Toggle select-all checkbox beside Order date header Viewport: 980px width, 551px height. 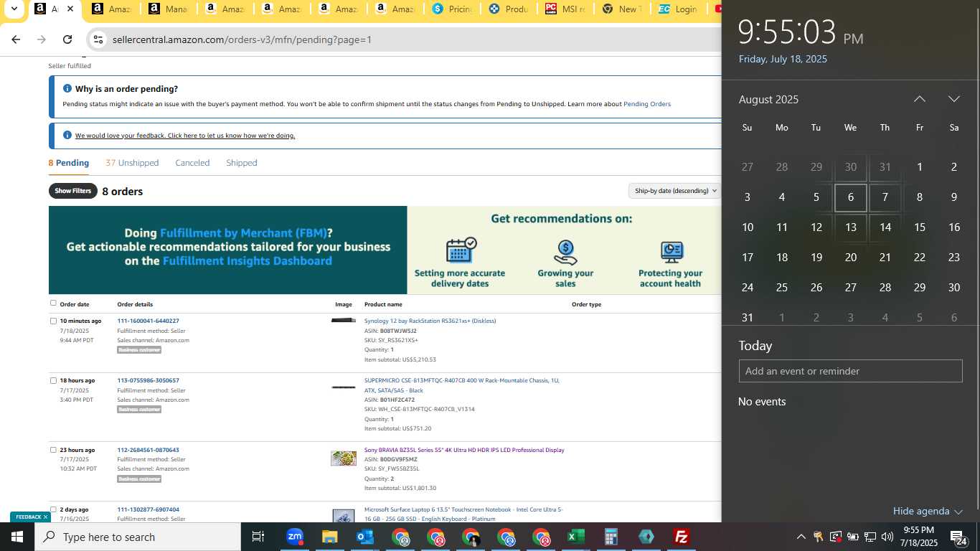pyautogui.click(x=53, y=303)
